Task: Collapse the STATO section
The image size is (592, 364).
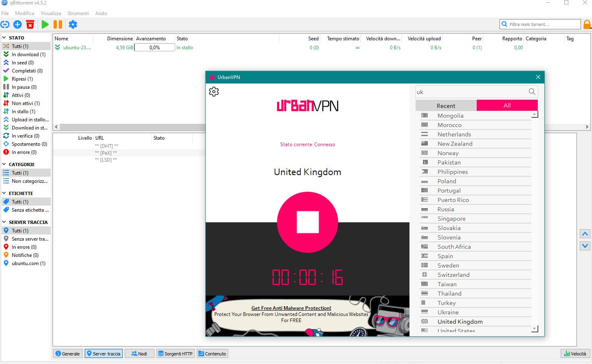Action: point(4,37)
